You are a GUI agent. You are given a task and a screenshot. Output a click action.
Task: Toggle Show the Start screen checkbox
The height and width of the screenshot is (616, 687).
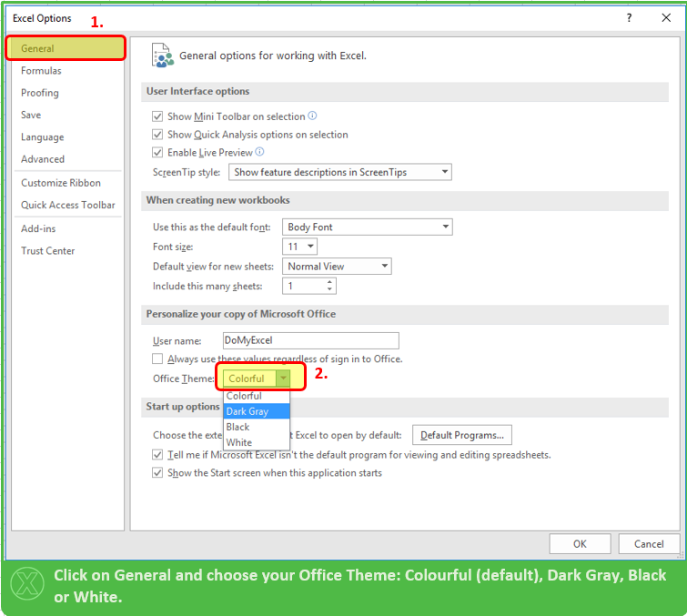tap(157, 473)
